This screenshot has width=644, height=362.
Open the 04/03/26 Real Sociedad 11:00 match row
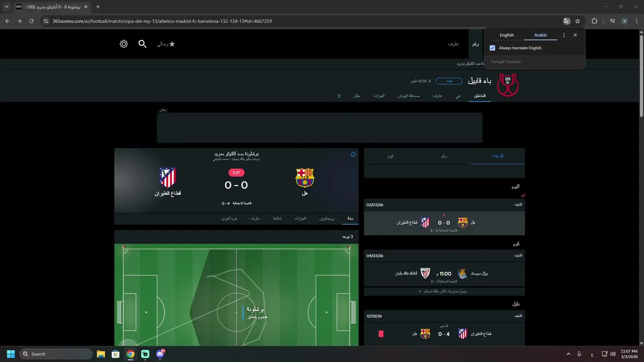(x=444, y=275)
